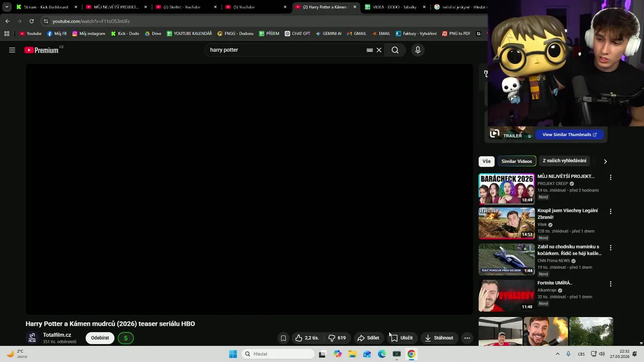The height and width of the screenshot is (362, 644).
Task: Open the LEVEL 15 weapons video thumbnail
Action: pyautogui.click(x=506, y=223)
